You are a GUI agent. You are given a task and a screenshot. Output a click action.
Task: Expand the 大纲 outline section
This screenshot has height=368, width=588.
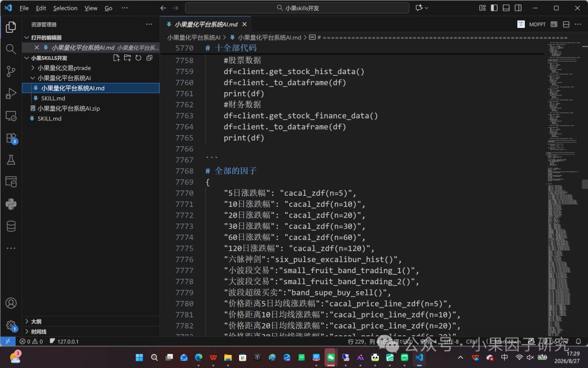(27, 322)
